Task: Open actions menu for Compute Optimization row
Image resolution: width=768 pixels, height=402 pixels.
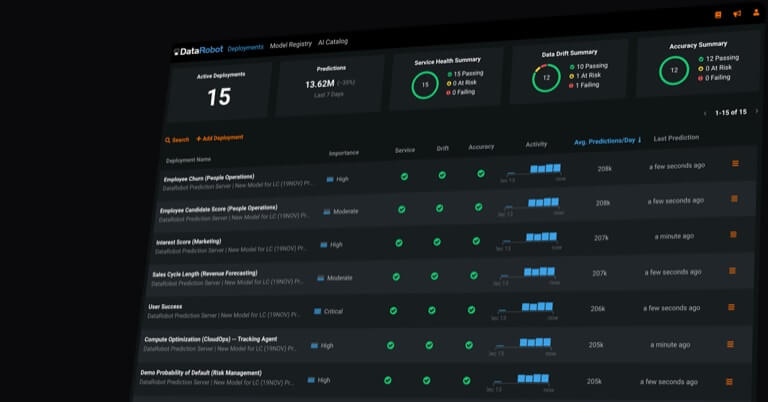Action: 730,344
